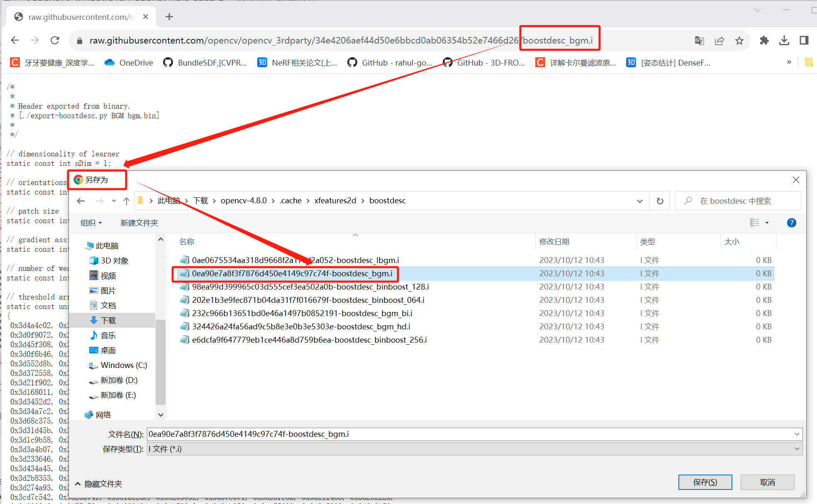Screen dimensions: 817x504
Task: Open recent locations dropdown in Save As dialog
Action: pos(114,201)
